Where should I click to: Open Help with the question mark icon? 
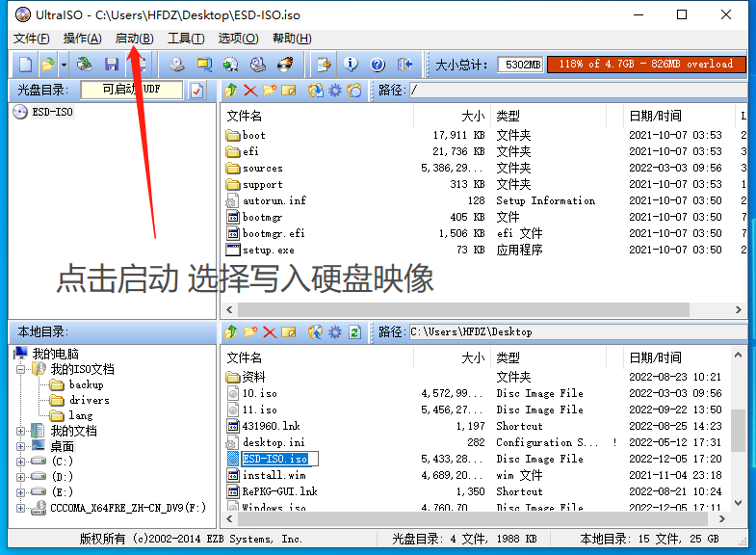(x=378, y=65)
